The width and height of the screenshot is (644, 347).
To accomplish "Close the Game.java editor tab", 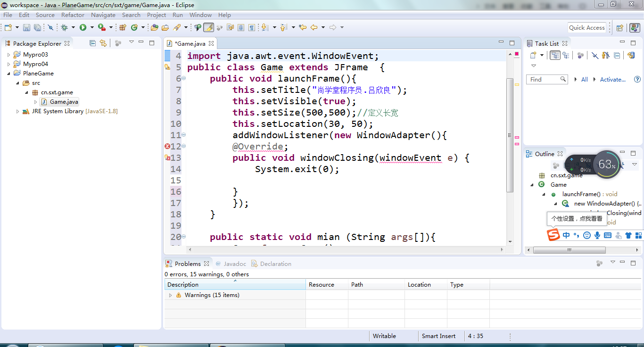I will coord(211,43).
